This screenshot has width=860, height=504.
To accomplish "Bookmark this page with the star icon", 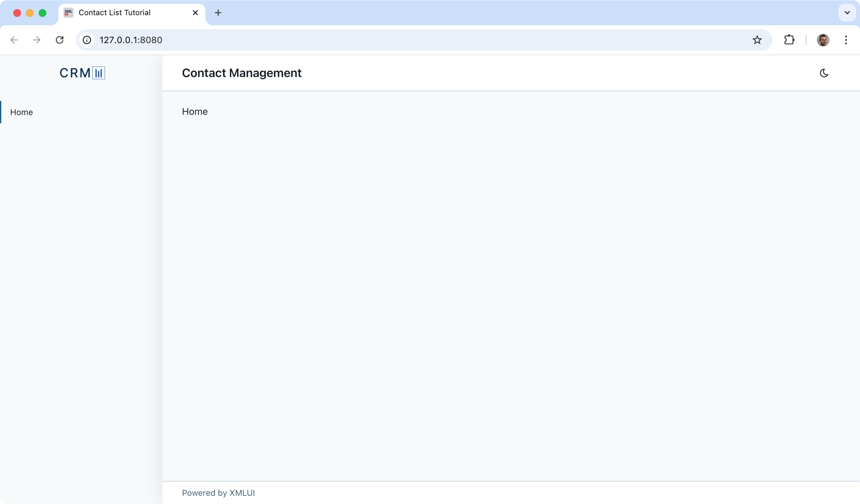I will (x=757, y=40).
